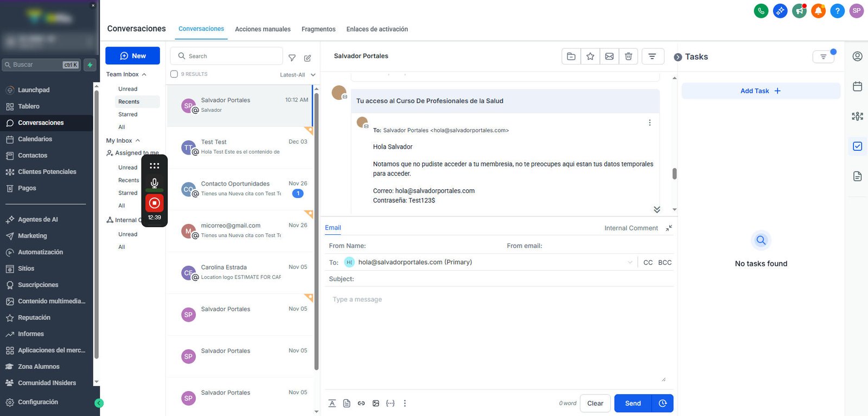
Task: Insert link in email composer
Action: [361, 404]
